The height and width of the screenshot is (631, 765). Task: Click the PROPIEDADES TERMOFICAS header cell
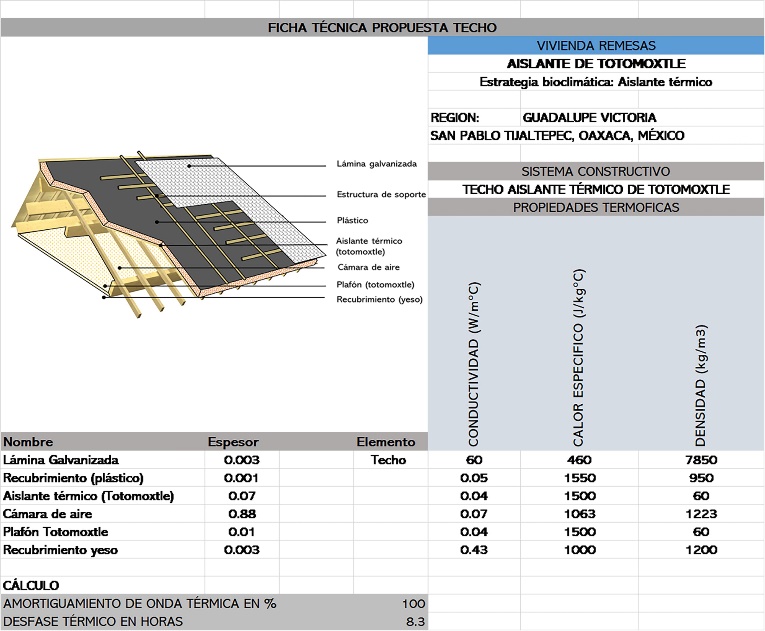[x=596, y=207]
